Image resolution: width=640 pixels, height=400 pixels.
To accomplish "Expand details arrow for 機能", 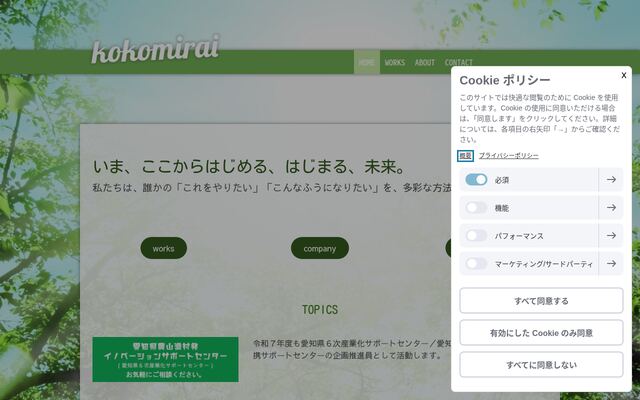I will tap(611, 208).
